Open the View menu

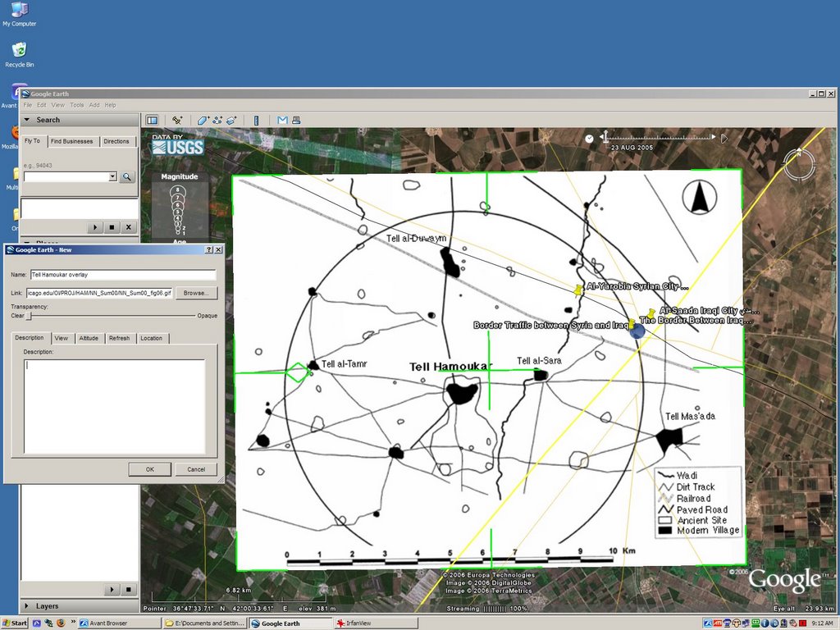pyautogui.click(x=58, y=105)
